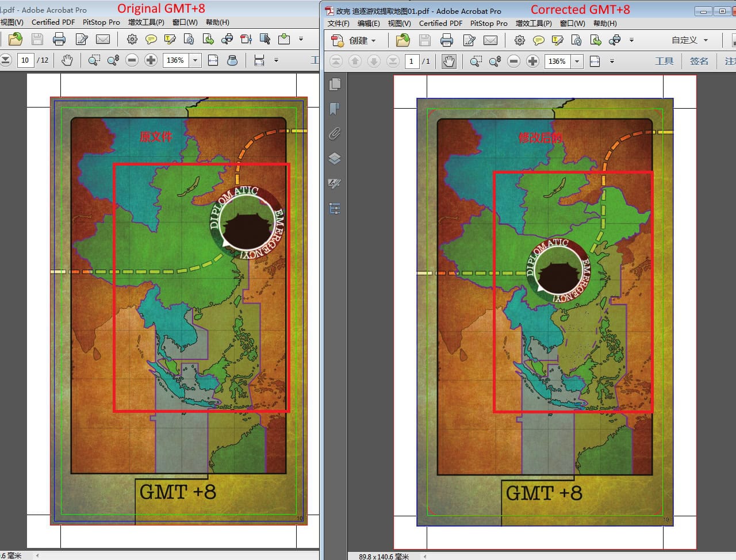Screen dimensions: 736x560
Task: Expand the left window top toolbar overflow arrow
Action: (x=301, y=39)
